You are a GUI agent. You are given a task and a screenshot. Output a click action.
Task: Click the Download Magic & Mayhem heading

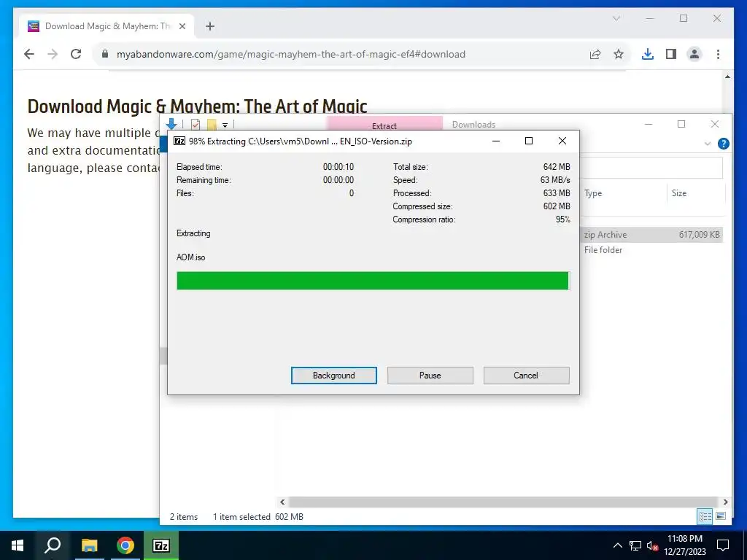point(197,106)
